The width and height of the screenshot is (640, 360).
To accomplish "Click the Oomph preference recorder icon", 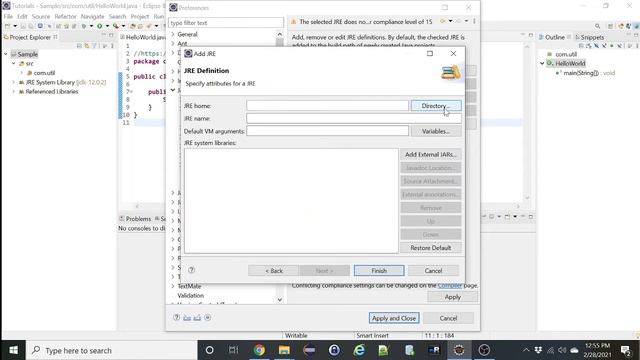I will coord(208,318).
